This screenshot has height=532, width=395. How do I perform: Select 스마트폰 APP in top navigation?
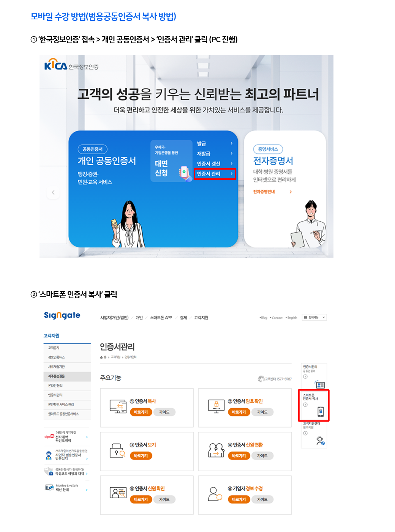[x=161, y=318]
